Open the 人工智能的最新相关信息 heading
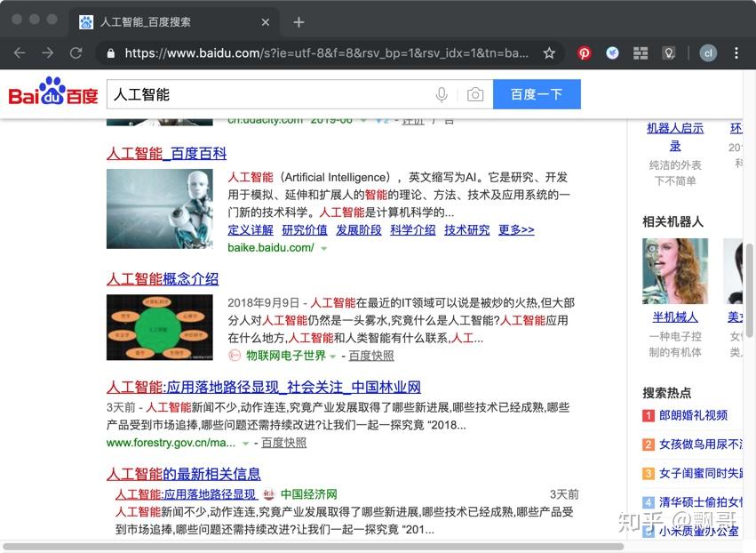The image size is (756, 553). click(184, 474)
